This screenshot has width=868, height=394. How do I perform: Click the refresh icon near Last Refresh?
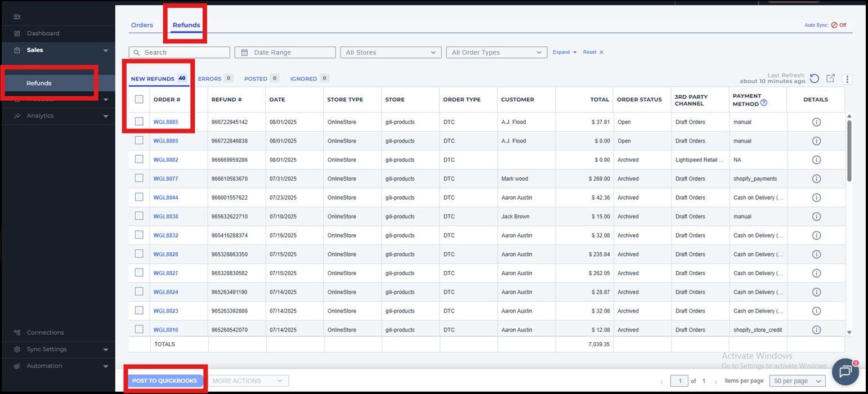[x=814, y=79]
